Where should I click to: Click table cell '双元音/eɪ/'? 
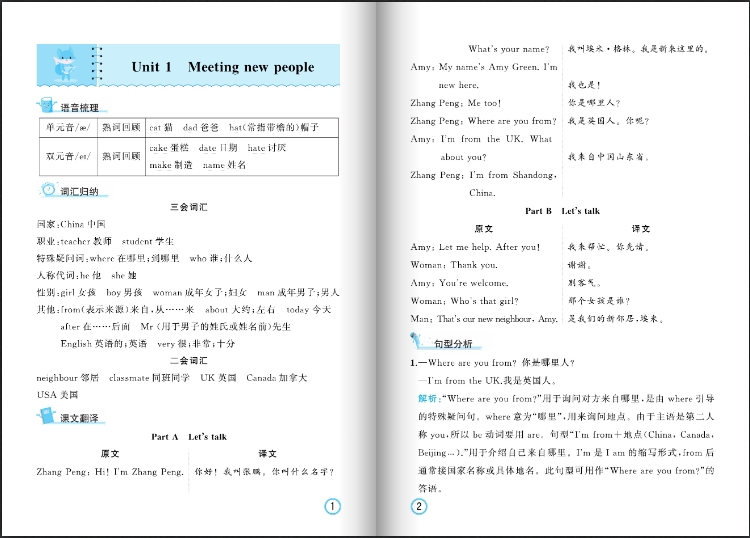tap(68, 156)
